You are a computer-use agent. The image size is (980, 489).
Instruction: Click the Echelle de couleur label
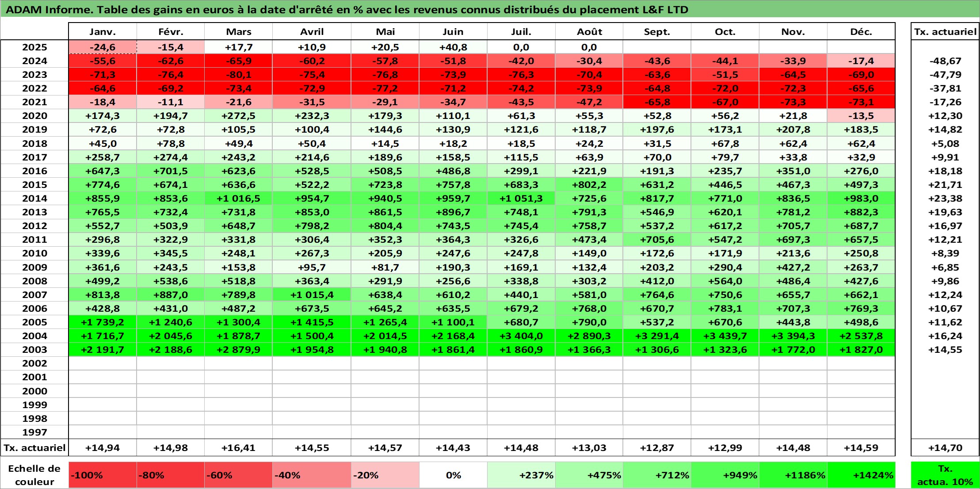click(x=34, y=475)
